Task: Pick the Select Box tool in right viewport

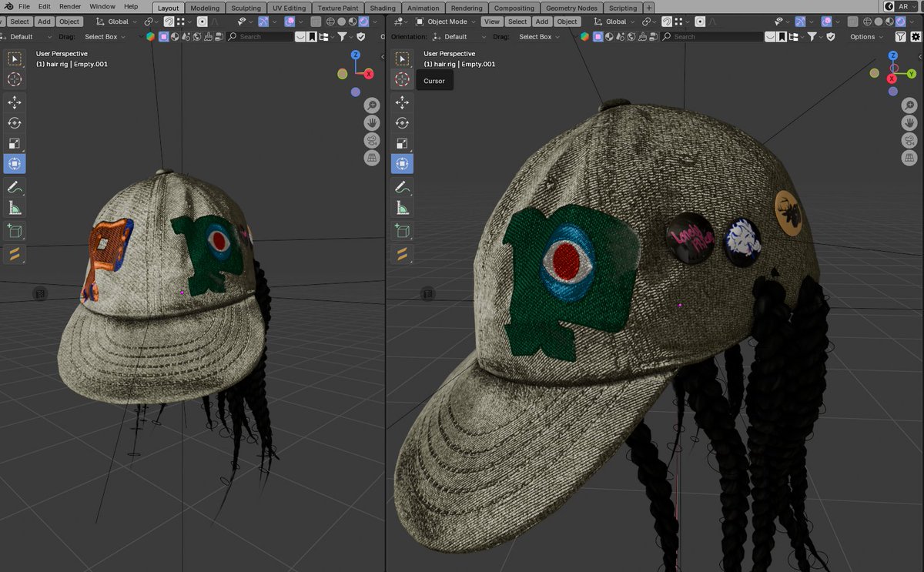Action: click(402, 59)
